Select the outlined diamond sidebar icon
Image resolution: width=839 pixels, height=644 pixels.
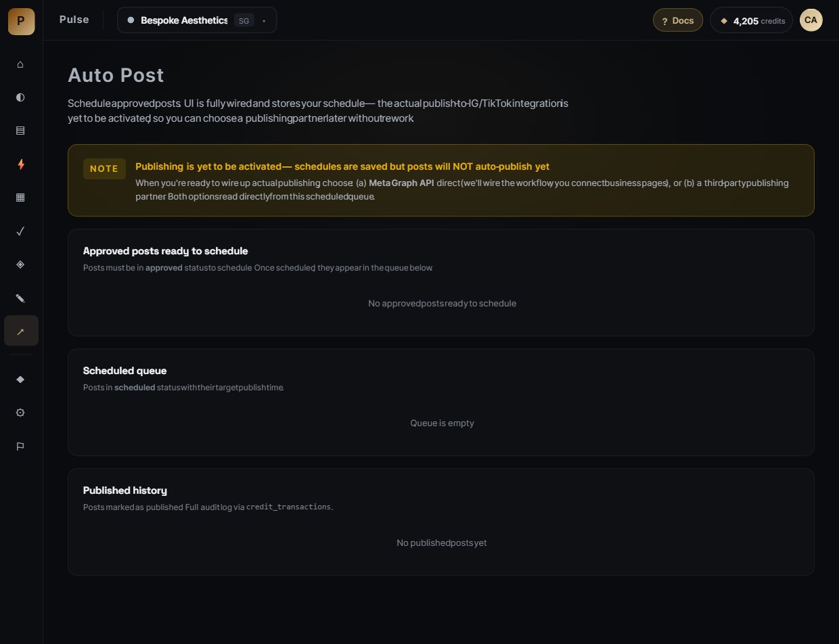point(20,264)
